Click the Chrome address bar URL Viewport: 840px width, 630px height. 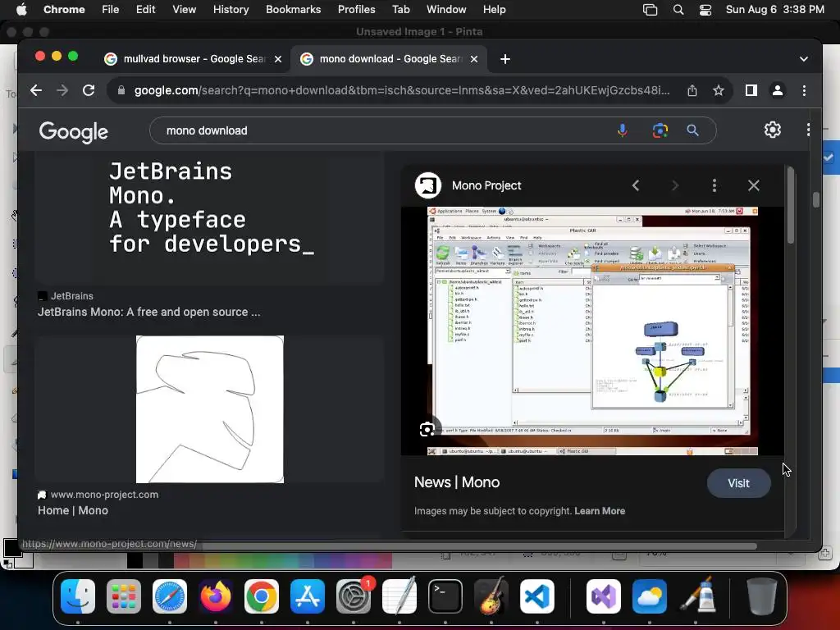pyautogui.click(x=402, y=90)
